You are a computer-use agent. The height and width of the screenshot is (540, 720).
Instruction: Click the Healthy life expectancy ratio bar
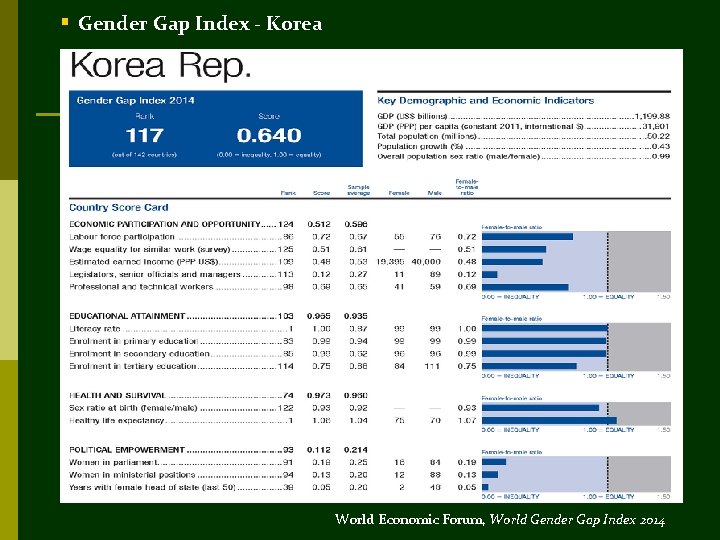tap(549, 420)
